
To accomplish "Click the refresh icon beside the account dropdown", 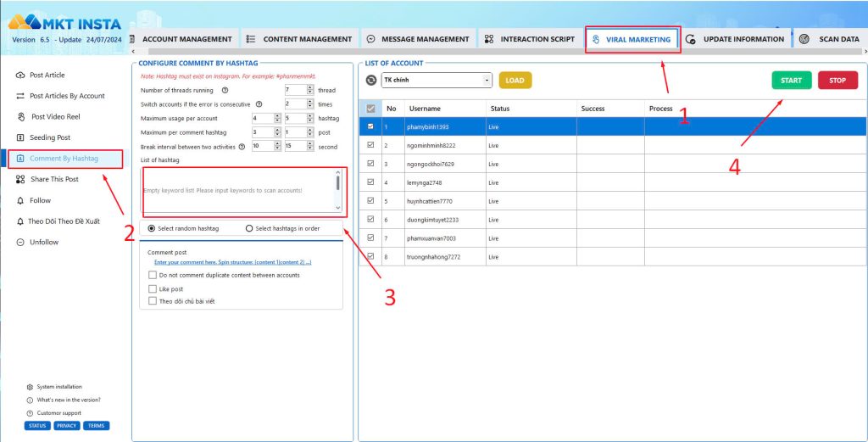I will click(x=371, y=81).
